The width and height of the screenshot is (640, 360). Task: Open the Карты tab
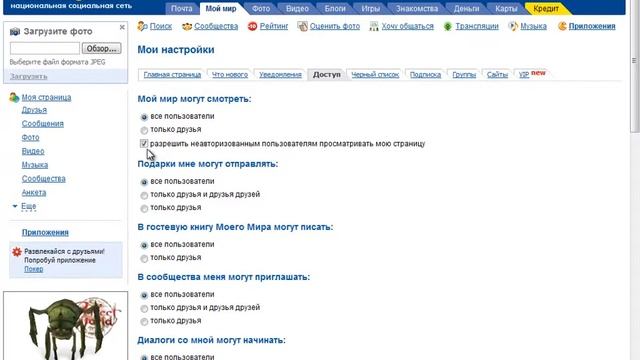[506, 8]
